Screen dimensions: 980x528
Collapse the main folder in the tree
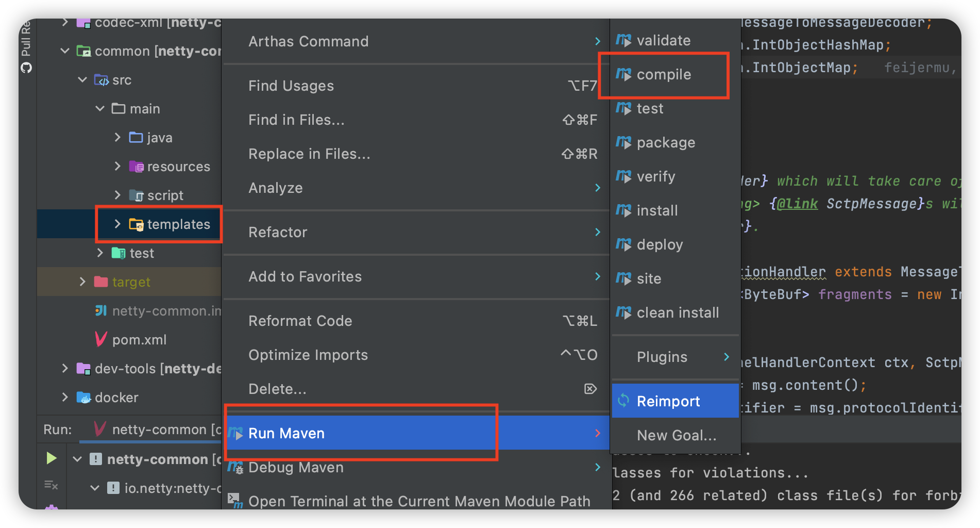click(x=100, y=109)
